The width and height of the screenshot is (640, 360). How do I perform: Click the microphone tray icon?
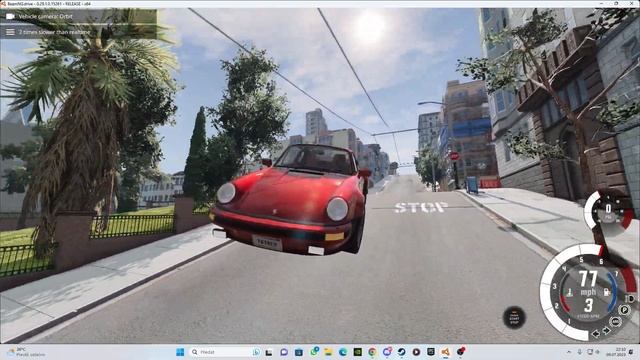click(580, 352)
